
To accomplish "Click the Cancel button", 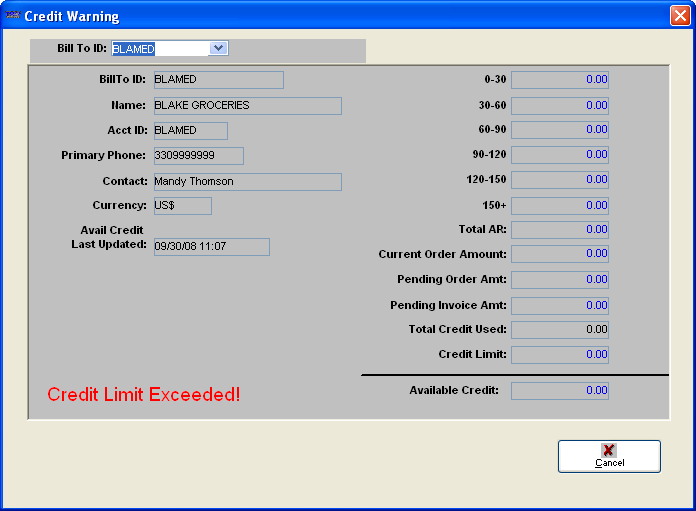I will pyautogui.click(x=609, y=456).
